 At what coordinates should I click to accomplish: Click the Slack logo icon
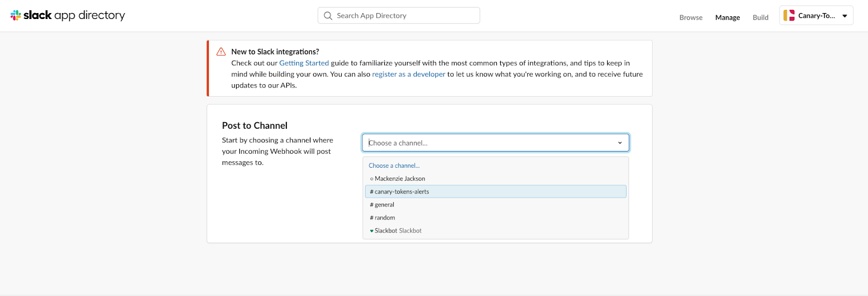click(x=16, y=15)
